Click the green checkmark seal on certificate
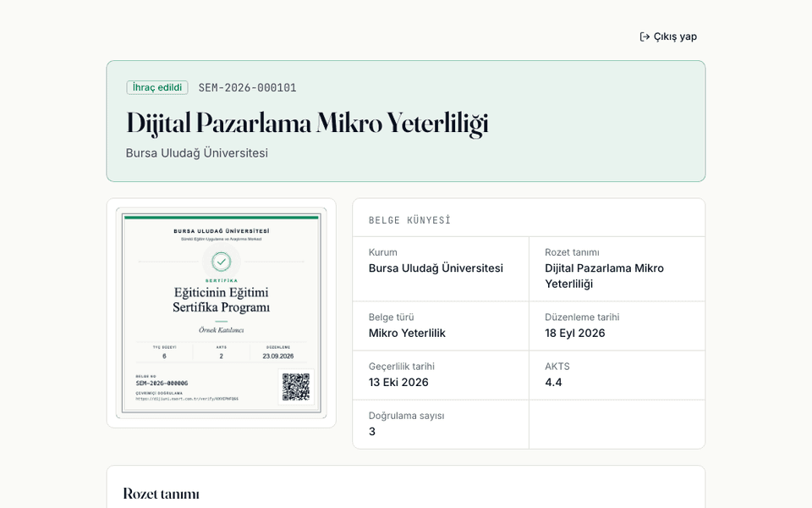 point(221,262)
